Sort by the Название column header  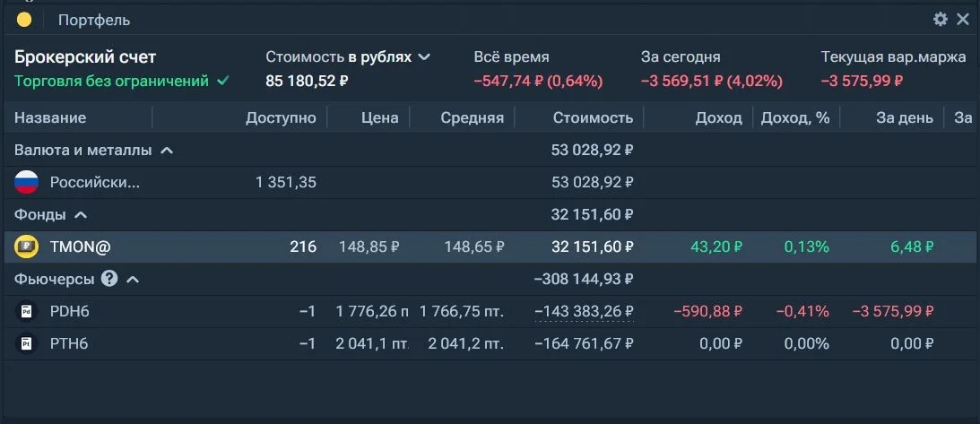point(50,118)
